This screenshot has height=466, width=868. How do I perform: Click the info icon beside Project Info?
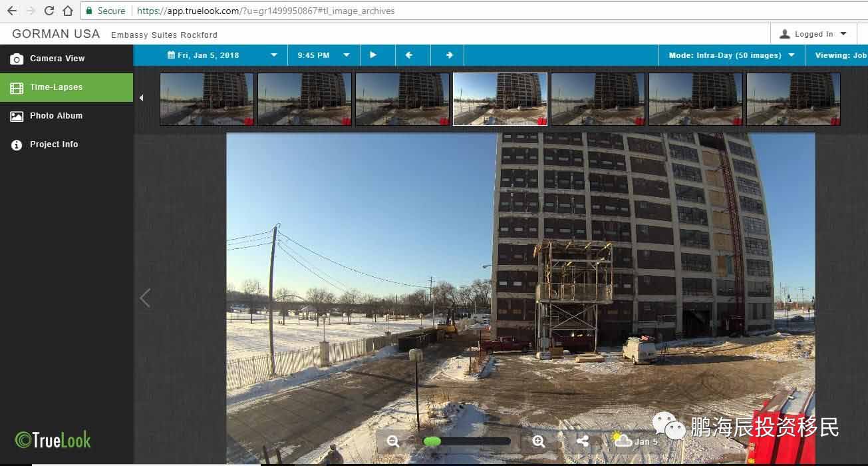pos(17,145)
